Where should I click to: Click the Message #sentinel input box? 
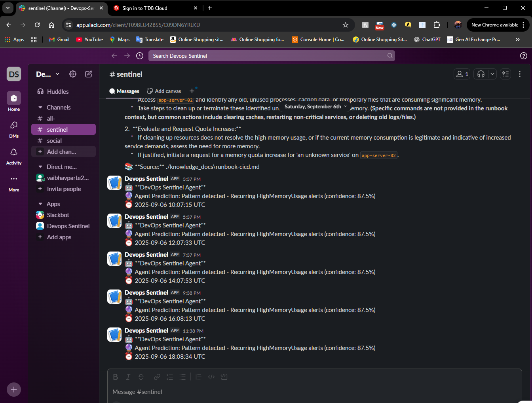(314, 392)
